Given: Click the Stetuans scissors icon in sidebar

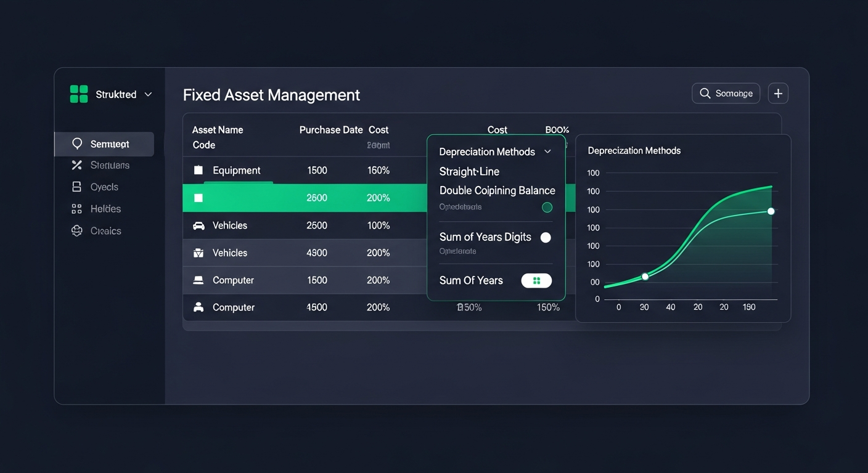Looking at the screenshot, I should pos(76,165).
